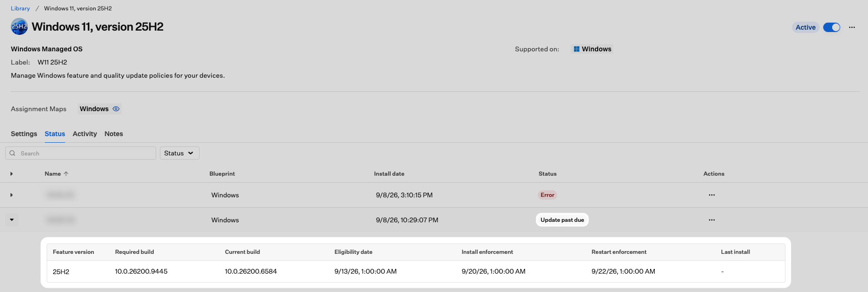Screen dimensions: 868x292
Task: Click the 25H2 feature version cell
Action: point(61,272)
